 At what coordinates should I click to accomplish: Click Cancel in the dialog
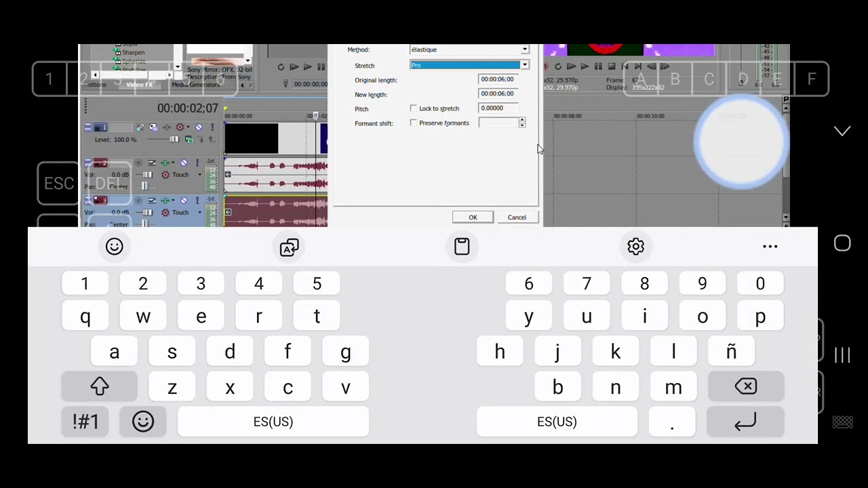pyautogui.click(x=517, y=218)
